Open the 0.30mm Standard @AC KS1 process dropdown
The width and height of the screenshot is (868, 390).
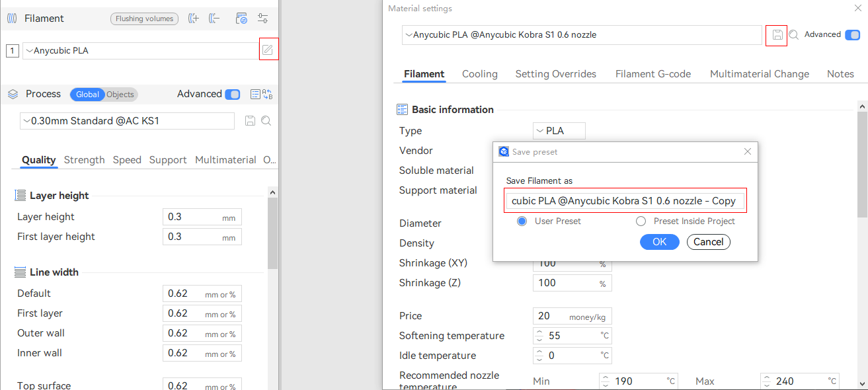(127, 121)
